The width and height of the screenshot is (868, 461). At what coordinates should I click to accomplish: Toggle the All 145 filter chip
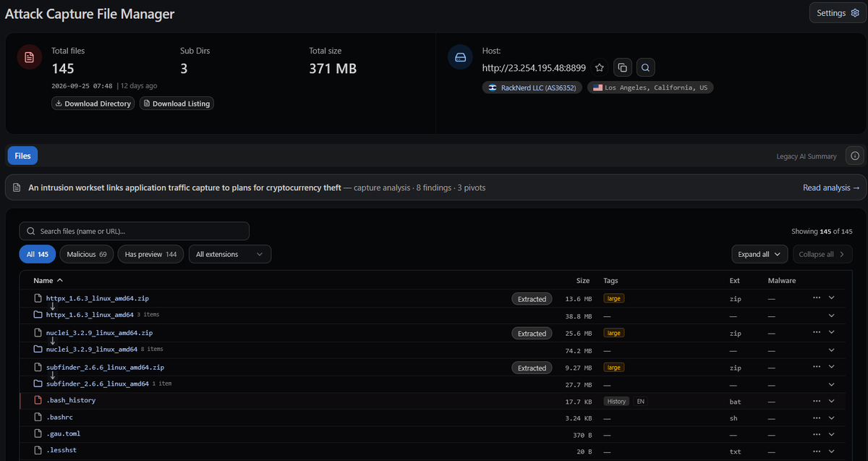(x=38, y=254)
